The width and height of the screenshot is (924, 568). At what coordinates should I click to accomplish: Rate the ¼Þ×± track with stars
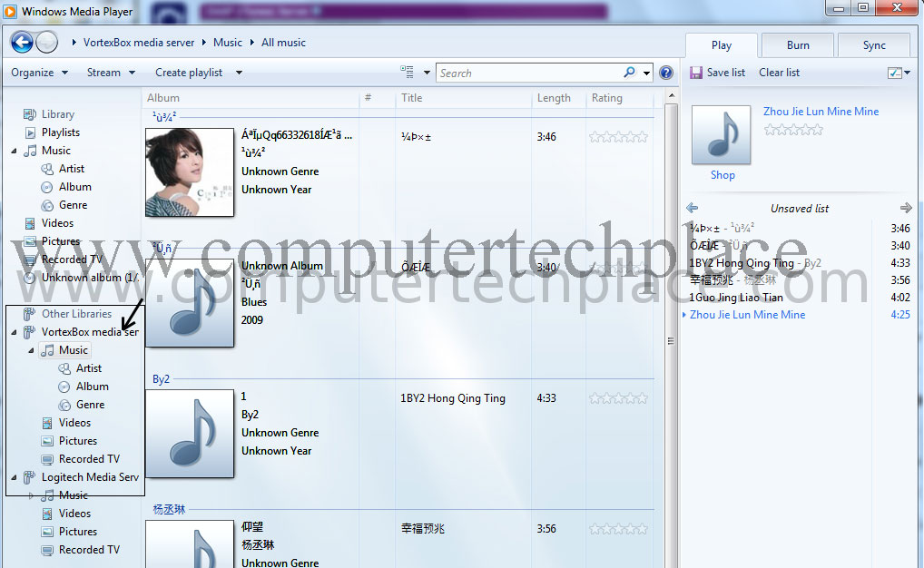[618, 137]
